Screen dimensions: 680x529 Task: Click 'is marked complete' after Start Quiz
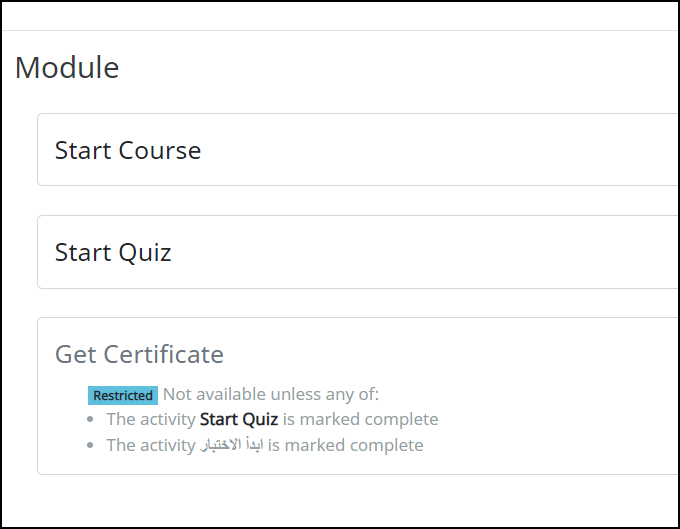point(360,419)
